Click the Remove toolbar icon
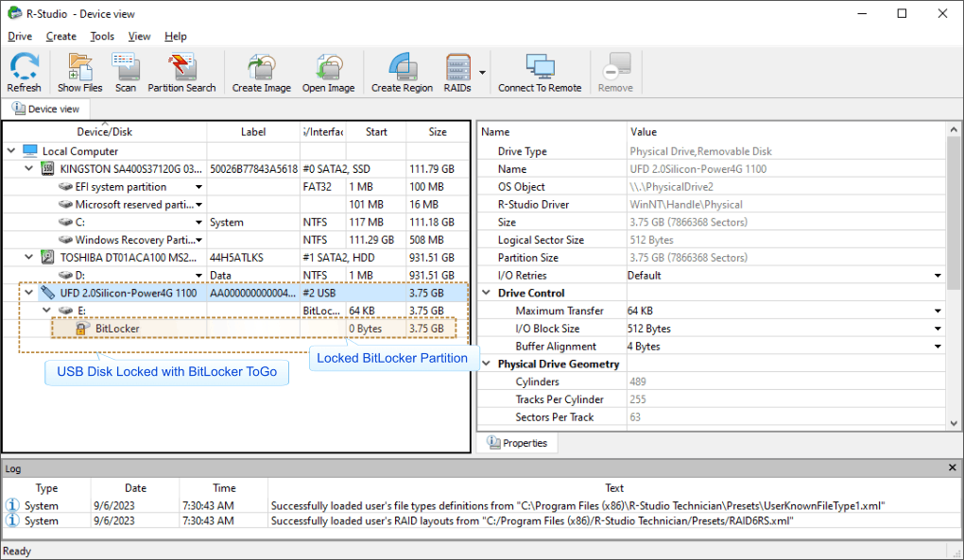 (615, 66)
